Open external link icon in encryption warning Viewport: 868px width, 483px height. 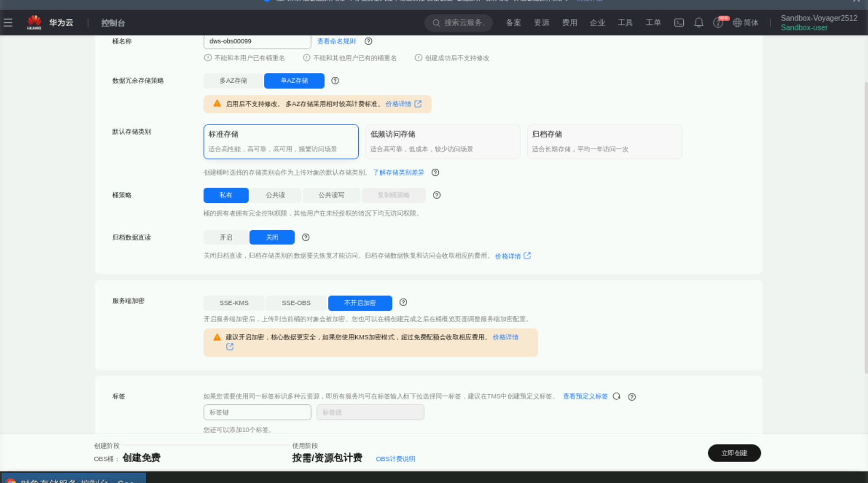point(230,347)
